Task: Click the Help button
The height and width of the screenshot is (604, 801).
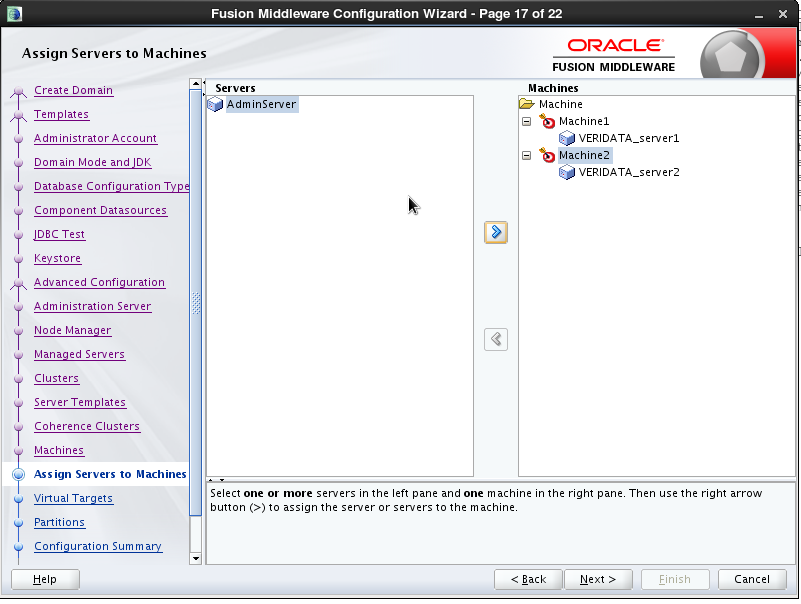Action: click(45, 579)
